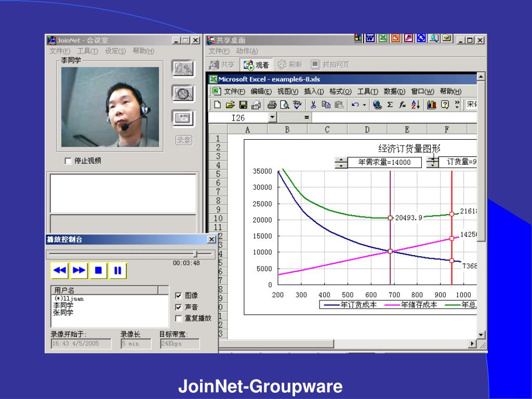This screenshot has width=532, height=399.
Task: Enable the 重复播放 checkbox
Action: click(179, 318)
